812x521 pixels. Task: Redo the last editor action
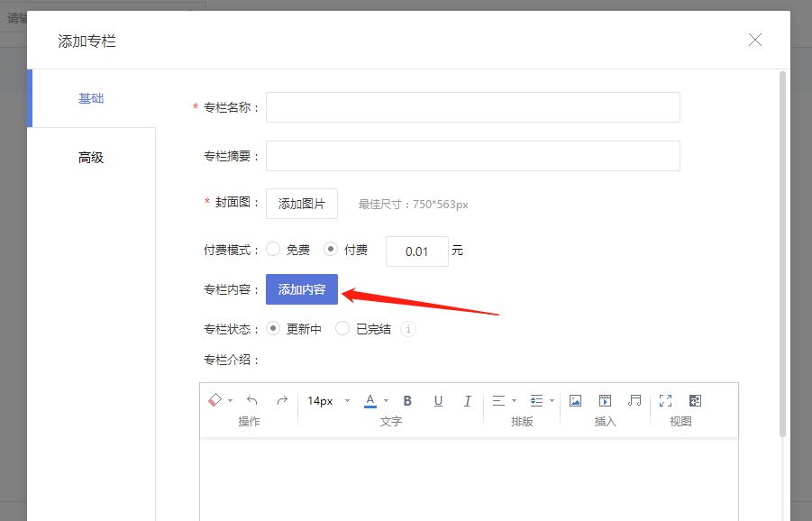pyautogui.click(x=282, y=400)
